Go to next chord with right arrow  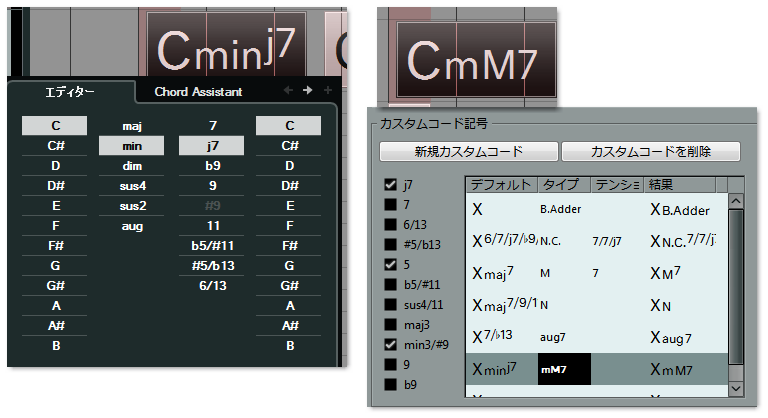click(308, 90)
